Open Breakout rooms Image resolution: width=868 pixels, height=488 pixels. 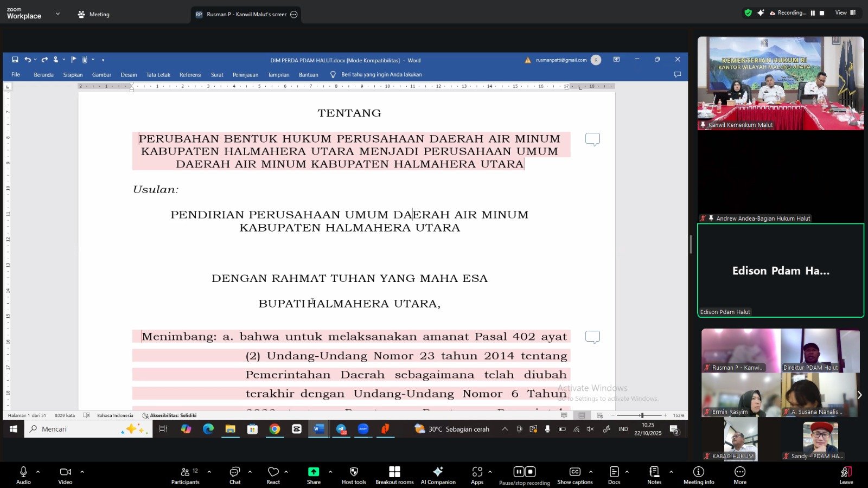(x=394, y=474)
